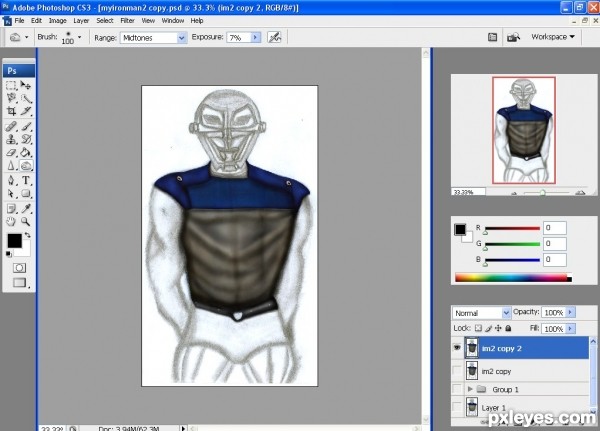
Task: Toggle lock all for layer
Action: 508,328
